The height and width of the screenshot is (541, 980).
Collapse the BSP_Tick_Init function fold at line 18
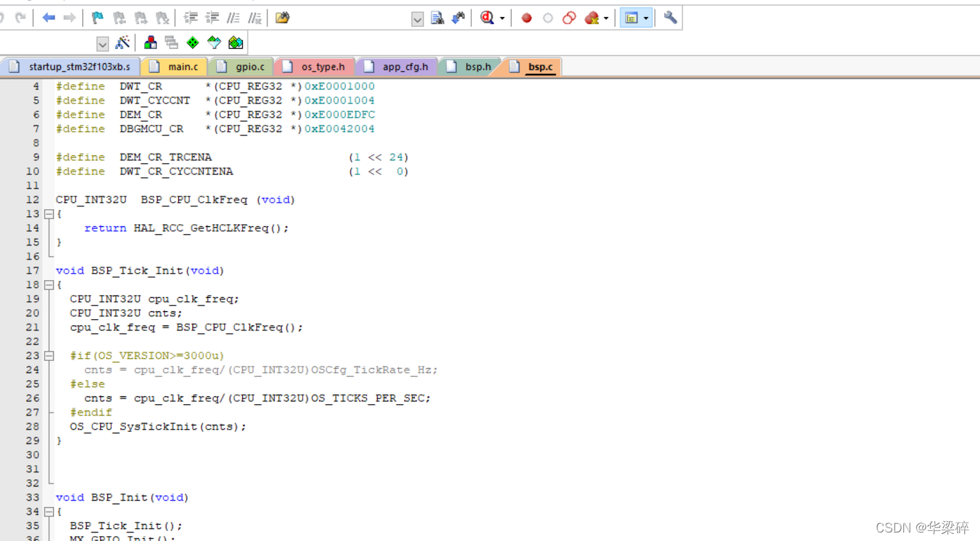(x=49, y=285)
